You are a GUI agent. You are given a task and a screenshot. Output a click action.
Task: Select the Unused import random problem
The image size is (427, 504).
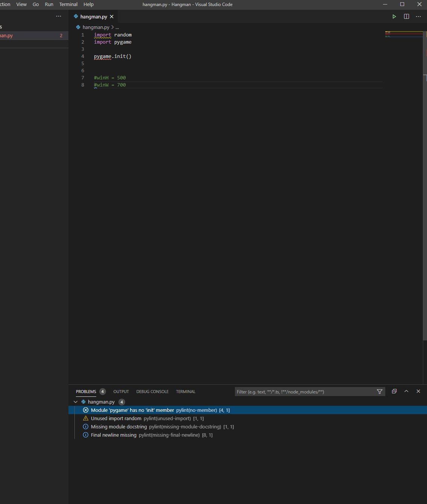tap(248, 418)
